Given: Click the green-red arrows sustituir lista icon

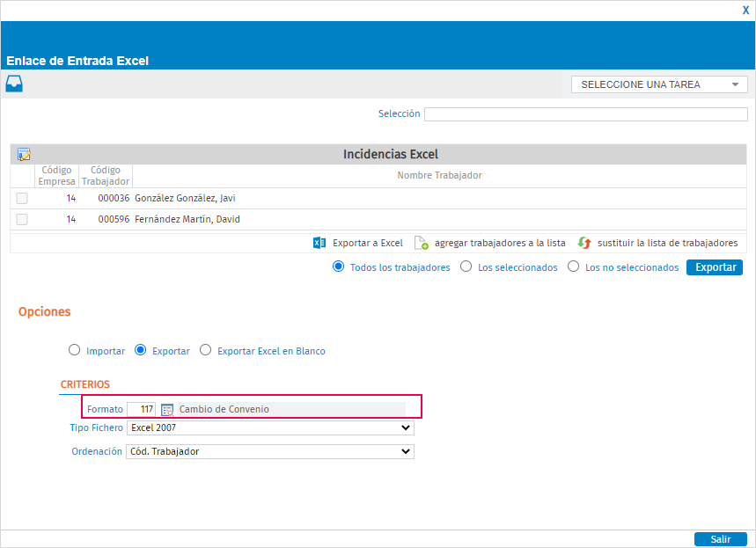Looking at the screenshot, I should (x=584, y=243).
